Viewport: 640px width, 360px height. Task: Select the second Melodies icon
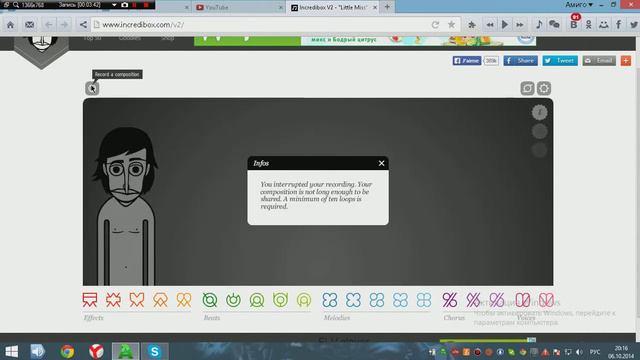pos(353,300)
